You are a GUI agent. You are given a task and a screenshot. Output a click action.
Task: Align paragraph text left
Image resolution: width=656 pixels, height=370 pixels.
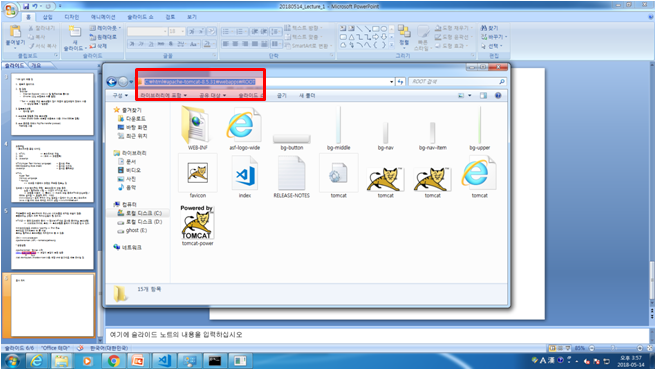226,44
